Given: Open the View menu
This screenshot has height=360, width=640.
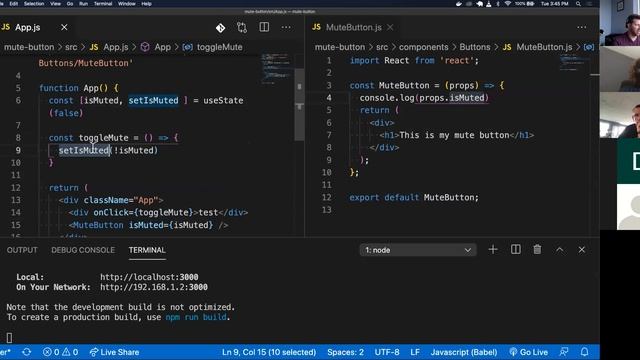Looking at the screenshot, I should [55, 4].
